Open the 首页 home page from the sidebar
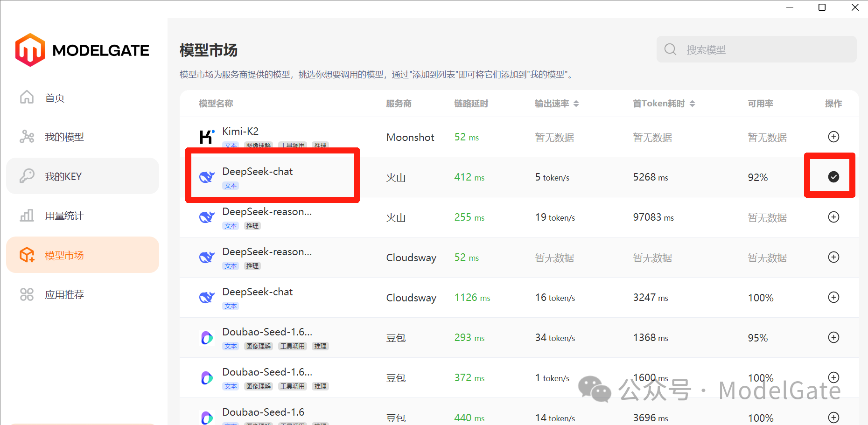868x425 pixels. click(x=54, y=98)
